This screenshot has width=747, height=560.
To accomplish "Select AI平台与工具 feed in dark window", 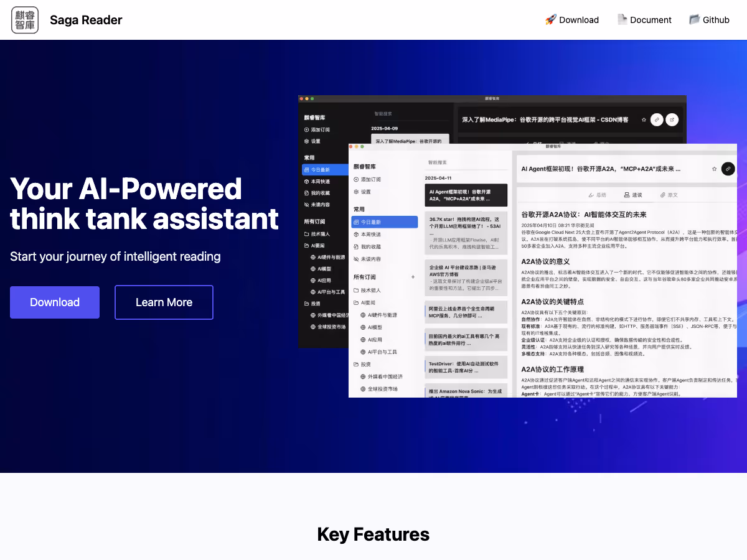I will [327, 292].
